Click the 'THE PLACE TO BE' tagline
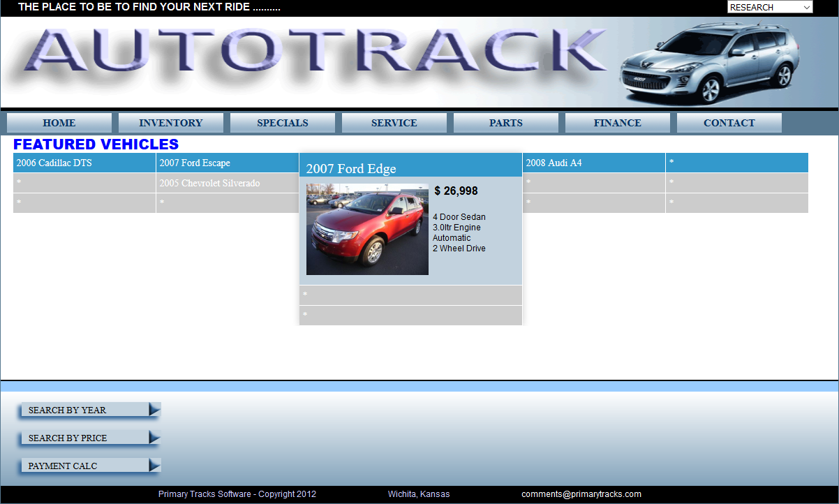The image size is (839, 504). point(149,7)
